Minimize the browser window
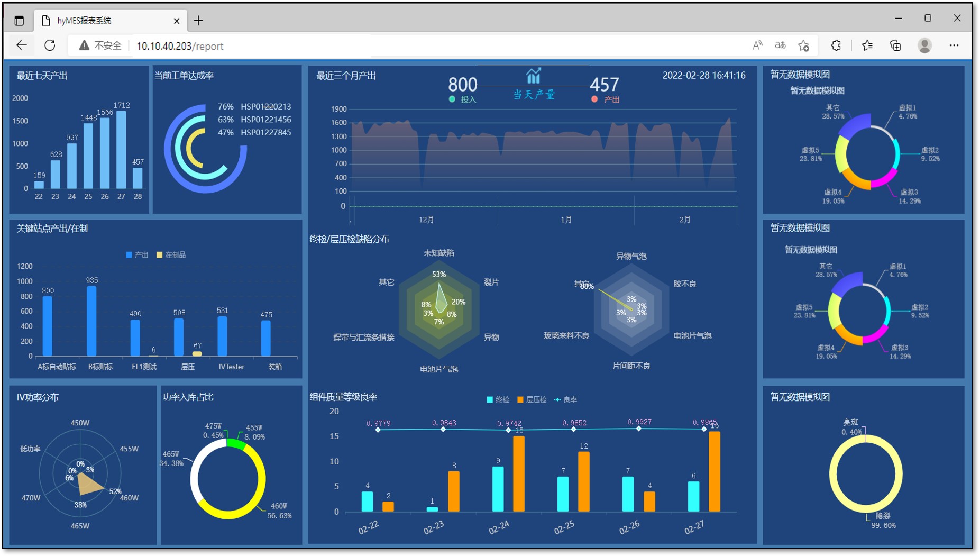The image size is (980, 556). point(898,18)
